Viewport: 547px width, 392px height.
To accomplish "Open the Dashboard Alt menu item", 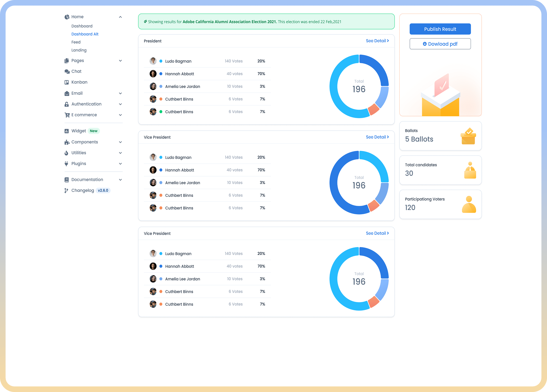I will click(x=85, y=34).
